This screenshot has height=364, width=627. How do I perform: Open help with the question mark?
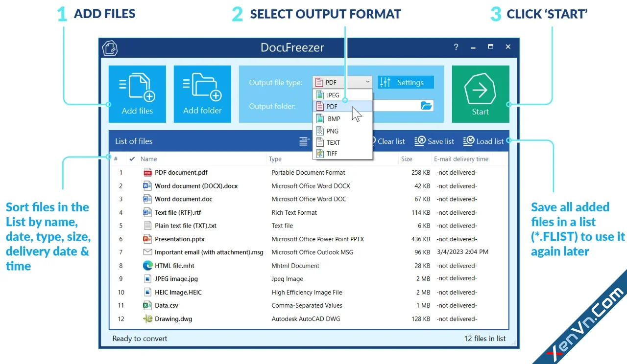(x=456, y=47)
